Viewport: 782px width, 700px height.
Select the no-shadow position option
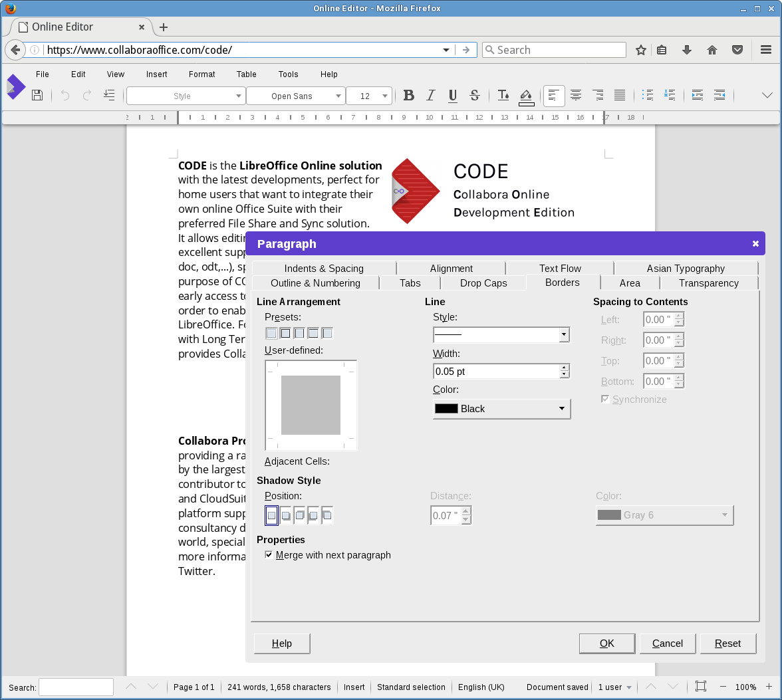(271, 515)
